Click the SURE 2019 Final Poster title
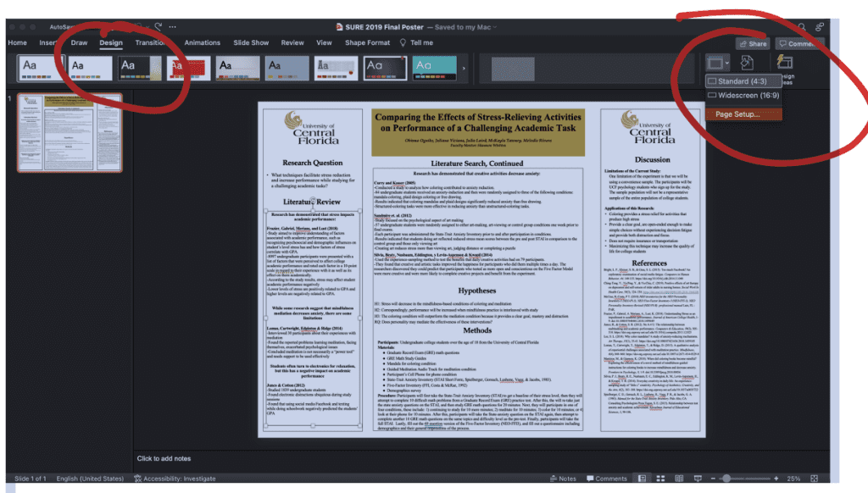 click(384, 27)
